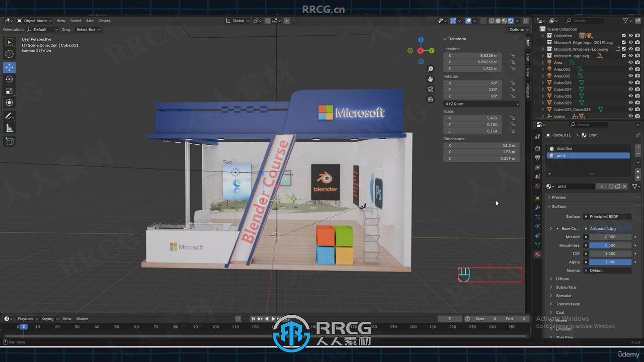
Task: Select the Add Cube tool
Action: pos(10,142)
